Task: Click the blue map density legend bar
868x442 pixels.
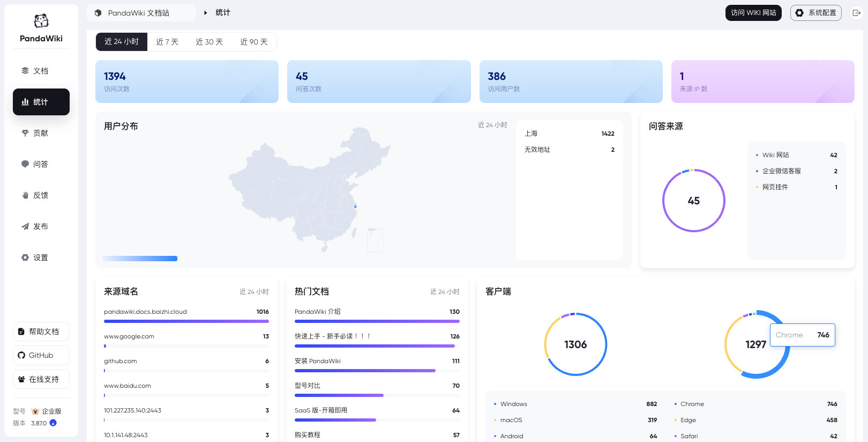Action: click(140, 259)
